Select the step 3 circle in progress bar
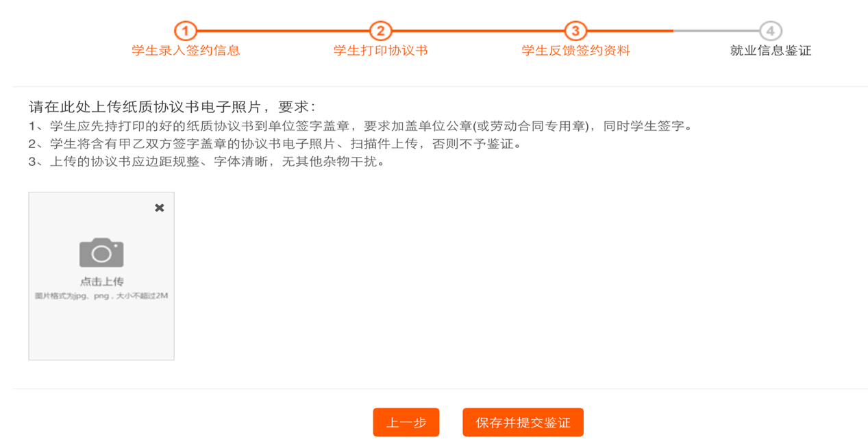Image resolution: width=868 pixels, height=446 pixels. [x=575, y=31]
